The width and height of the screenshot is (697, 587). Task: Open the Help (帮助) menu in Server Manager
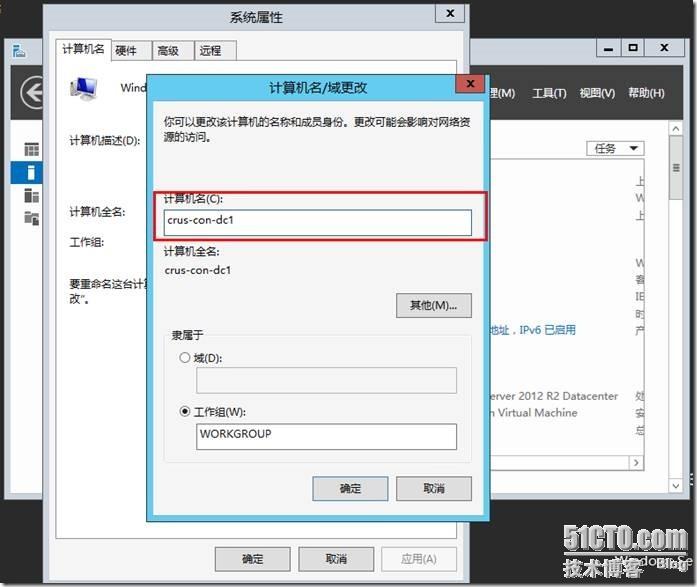pyautogui.click(x=646, y=93)
